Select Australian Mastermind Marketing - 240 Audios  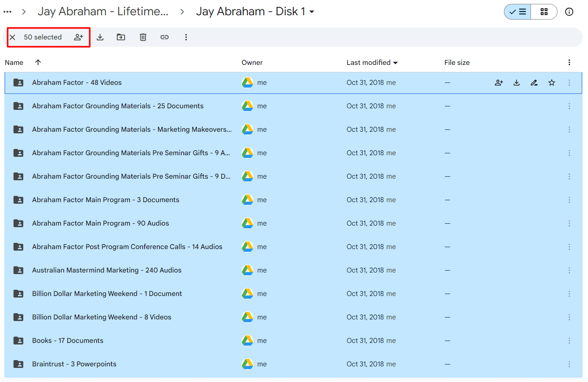[x=293, y=270]
